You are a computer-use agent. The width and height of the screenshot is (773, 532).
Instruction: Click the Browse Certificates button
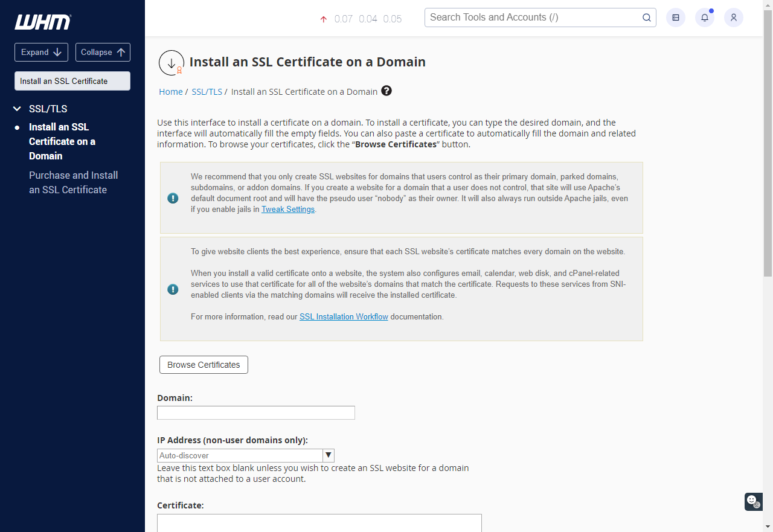coord(204,365)
